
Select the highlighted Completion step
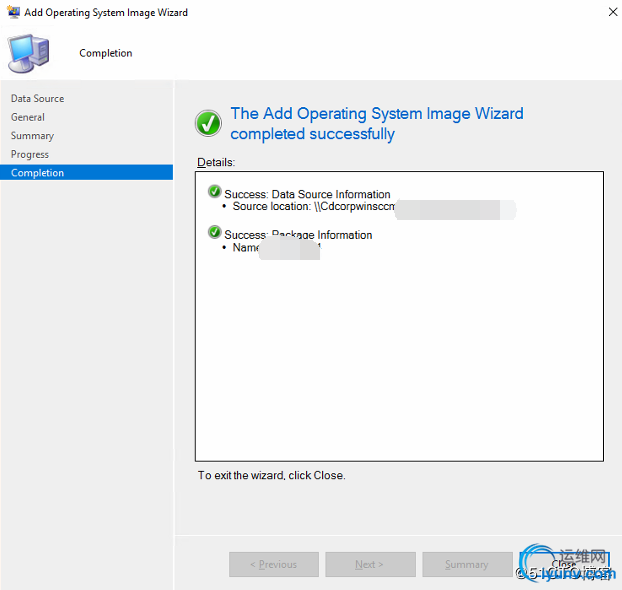coord(86,173)
